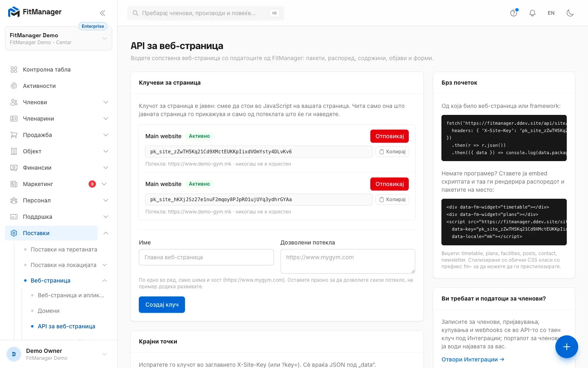Open the Demo Owner account menu
Screen dimensions: 588x368
click(x=58, y=354)
